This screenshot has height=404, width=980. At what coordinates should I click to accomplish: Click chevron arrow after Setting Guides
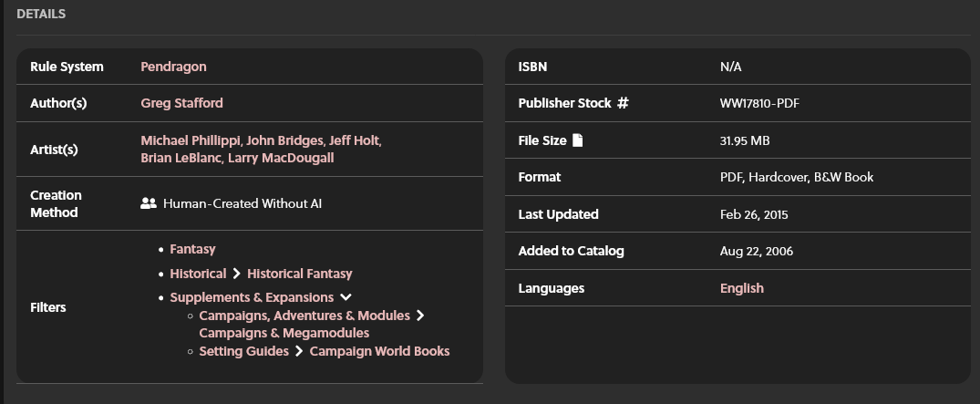click(299, 351)
